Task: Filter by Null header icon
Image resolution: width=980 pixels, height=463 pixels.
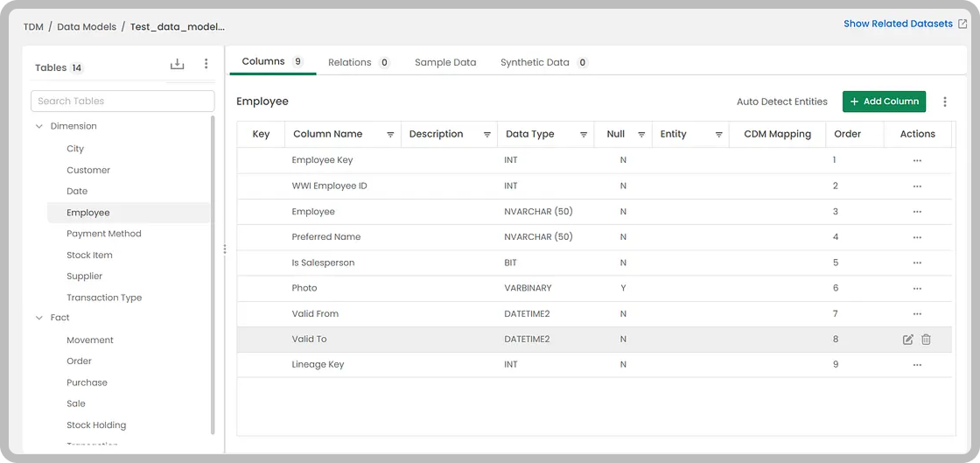Action: (641, 134)
